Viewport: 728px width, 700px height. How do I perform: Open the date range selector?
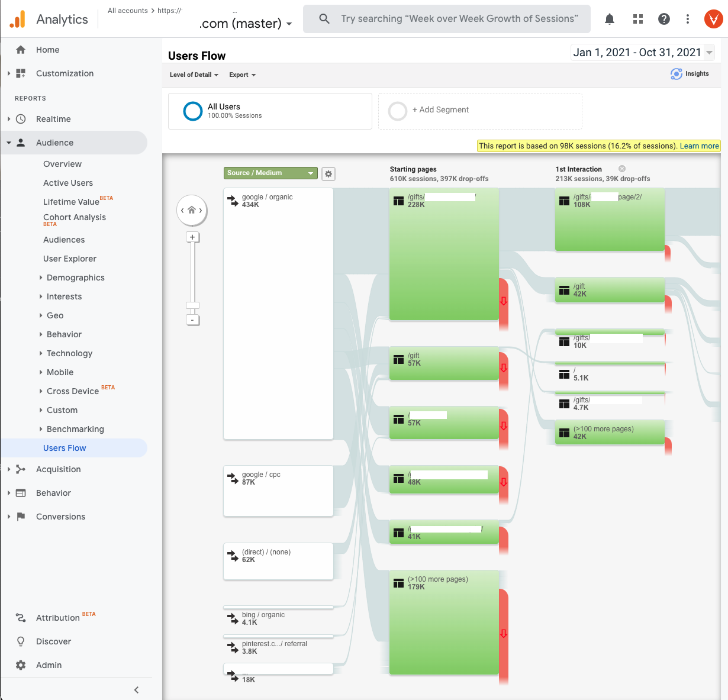pyautogui.click(x=642, y=52)
